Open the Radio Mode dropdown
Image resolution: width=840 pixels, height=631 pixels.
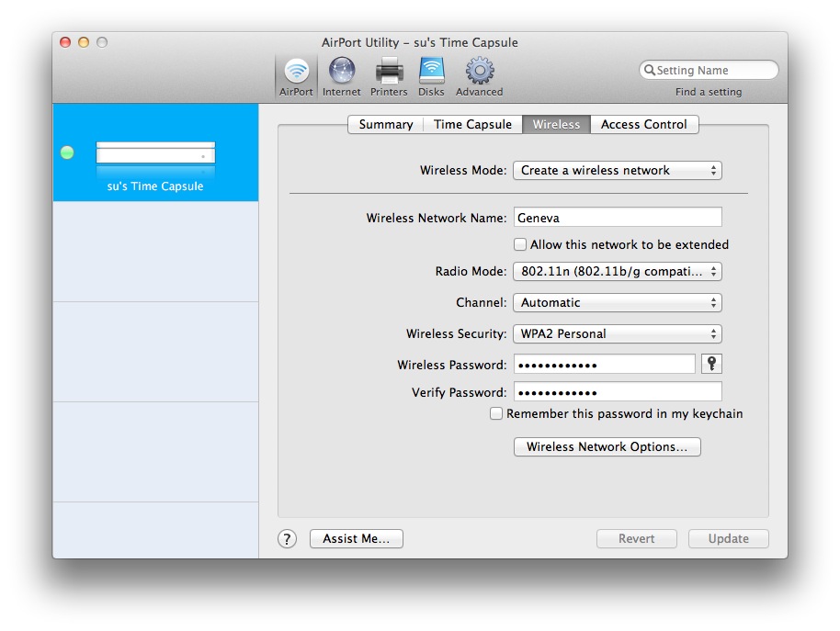pyautogui.click(x=618, y=271)
